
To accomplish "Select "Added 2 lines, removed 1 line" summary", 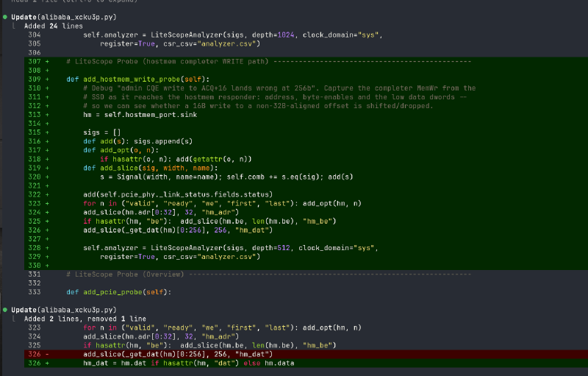I will [x=85, y=319].
